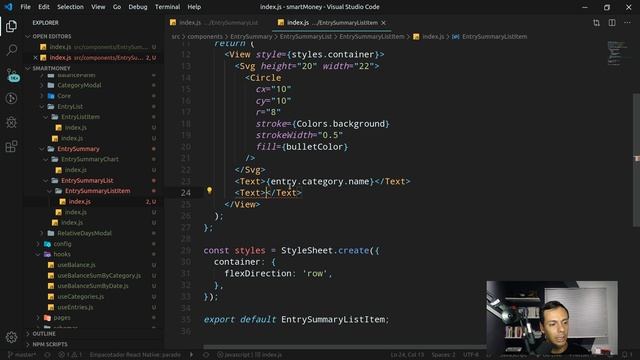Open the Source Control view

[12, 75]
